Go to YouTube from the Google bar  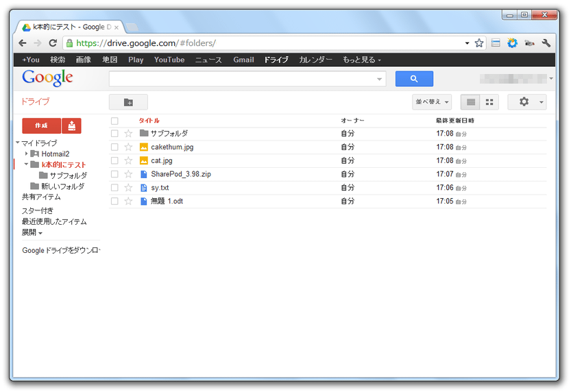[x=169, y=60]
